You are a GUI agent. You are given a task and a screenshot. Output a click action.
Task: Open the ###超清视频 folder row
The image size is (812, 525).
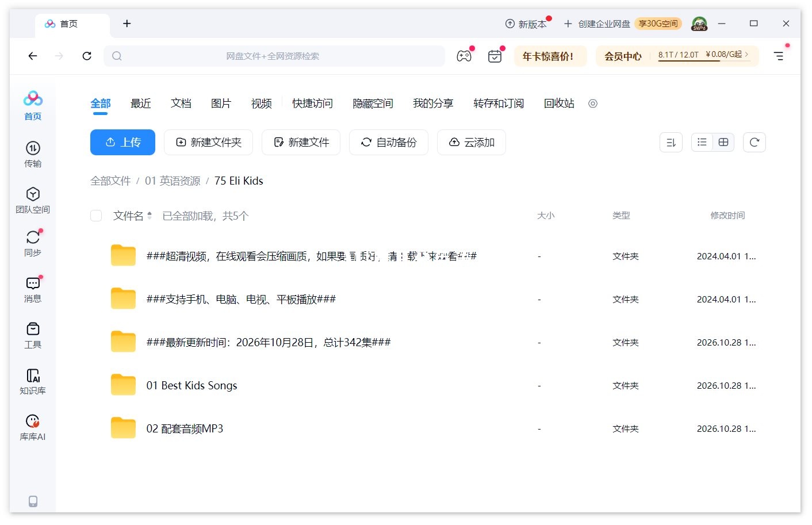click(428, 256)
